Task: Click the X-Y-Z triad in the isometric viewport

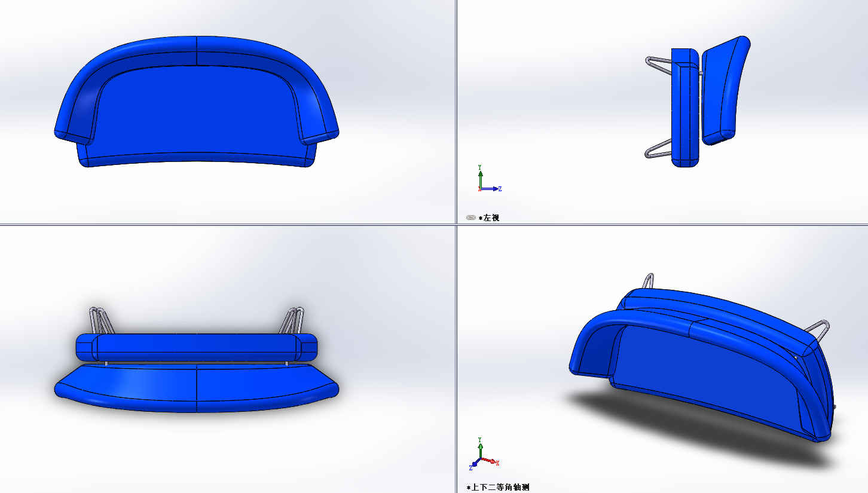Action: 484,454
